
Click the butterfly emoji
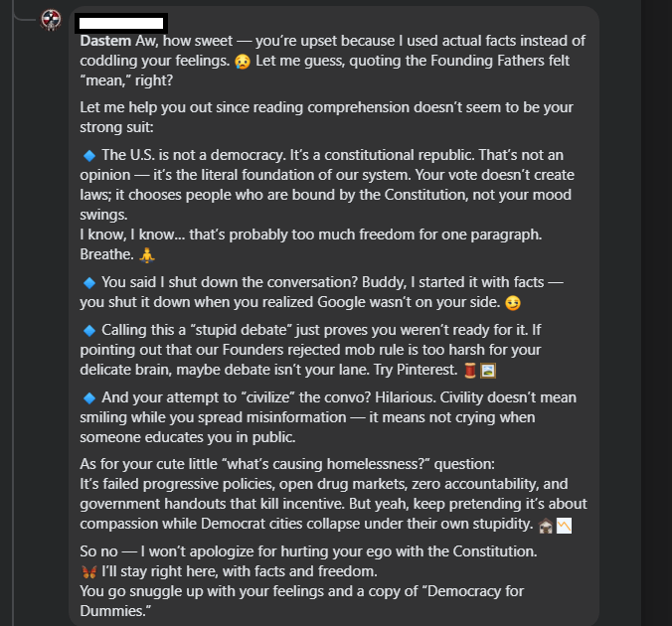88,571
